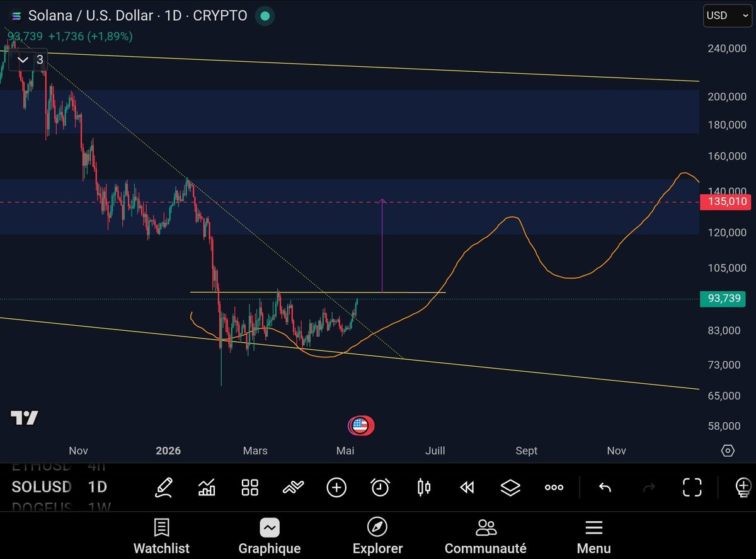Viewport: 756px width, 559px height.
Task: Open the Menu tab
Action: 594,537
